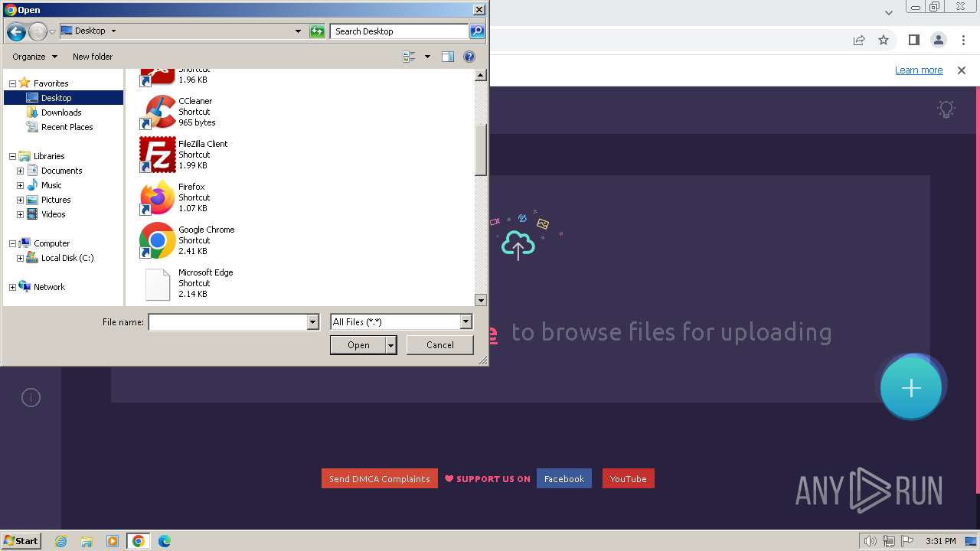Image resolution: width=980 pixels, height=551 pixels.
Task: Click the forward navigation arrow in Open dialog
Action: pyautogui.click(x=38, y=31)
